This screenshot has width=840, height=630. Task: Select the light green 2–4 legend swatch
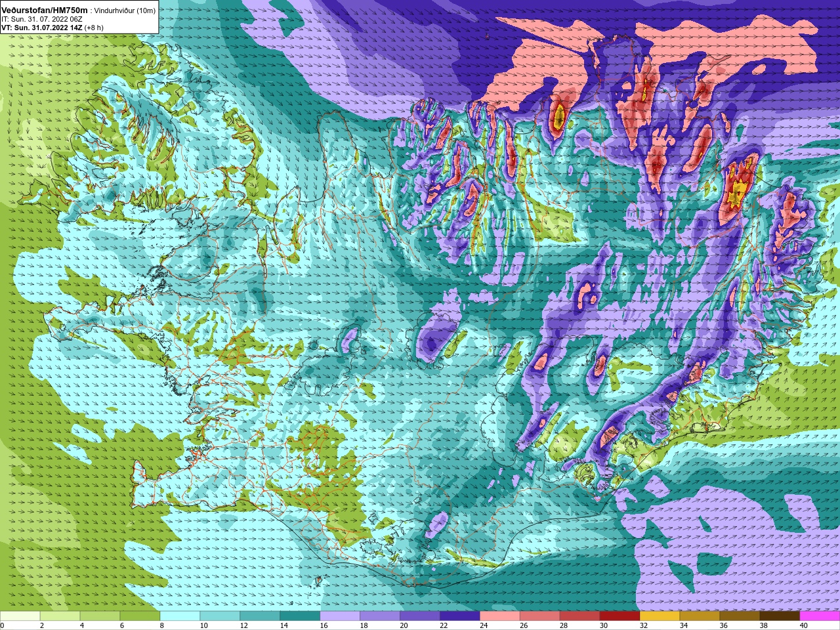[60, 616]
